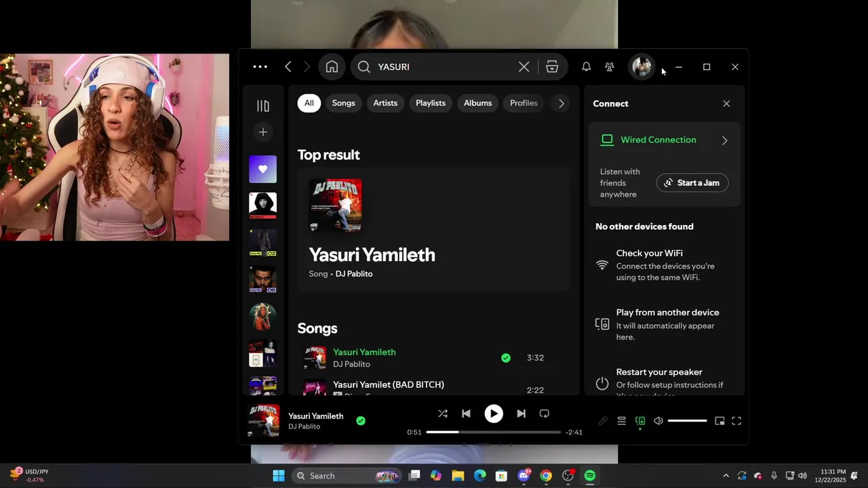Mute with the speaker volume icon
Viewport: 868px width, 488px height.
click(658, 421)
